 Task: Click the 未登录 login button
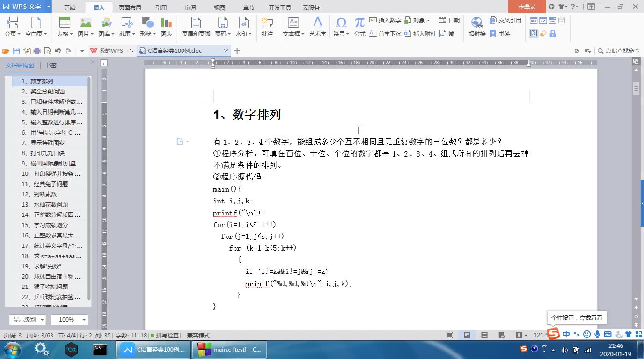pyautogui.click(x=527, y=7)
